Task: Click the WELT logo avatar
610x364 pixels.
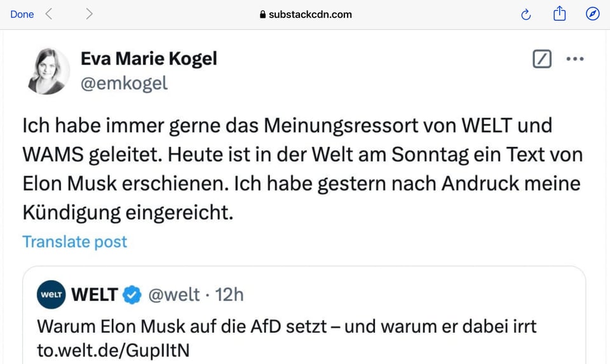Action: (51, 295)
